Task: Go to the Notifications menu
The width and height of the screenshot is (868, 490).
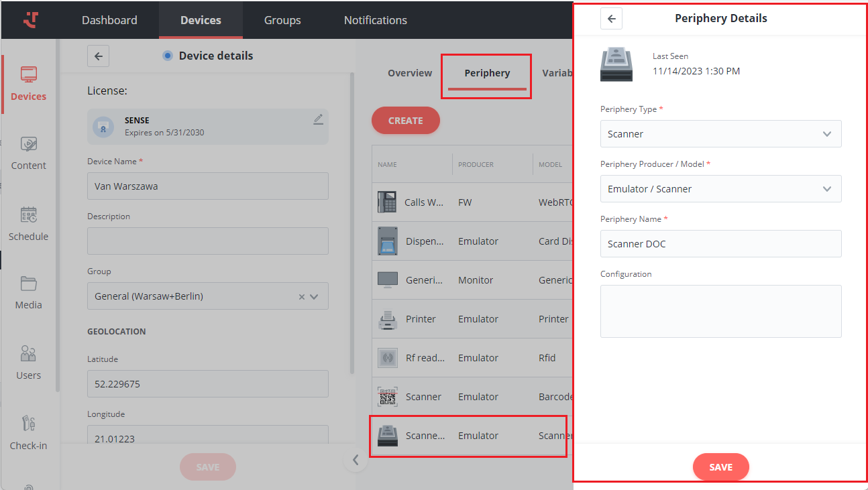Action: 375,20
